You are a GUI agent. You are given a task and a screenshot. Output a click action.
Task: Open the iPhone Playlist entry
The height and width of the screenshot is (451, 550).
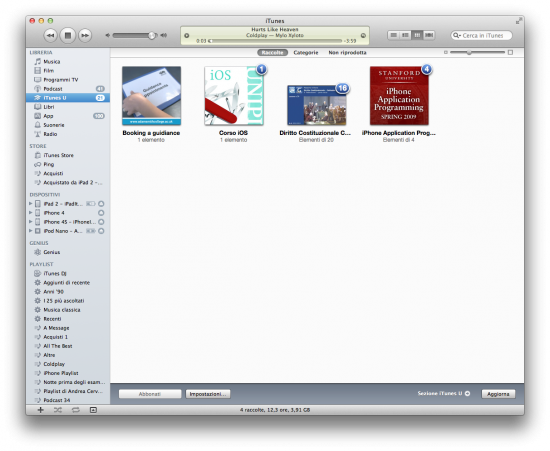[61, 373]
